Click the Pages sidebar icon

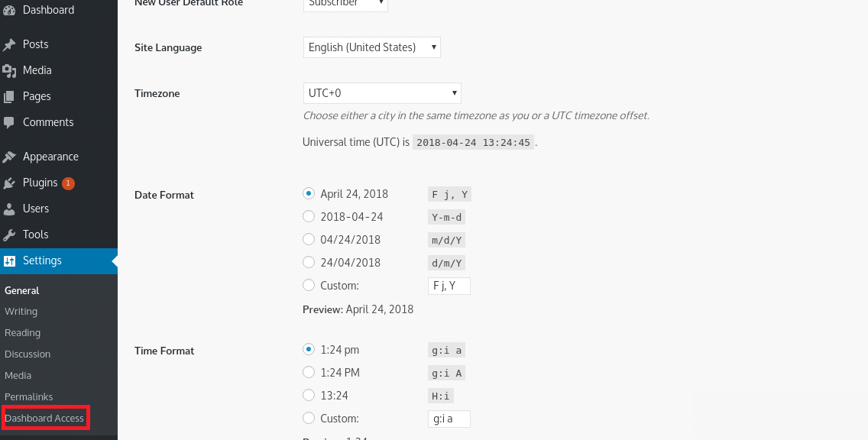point(9,96)
